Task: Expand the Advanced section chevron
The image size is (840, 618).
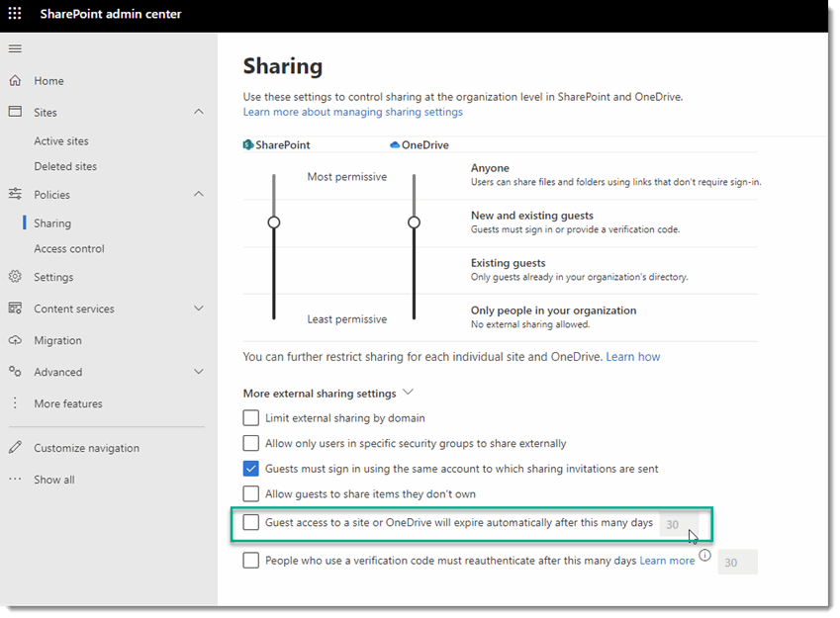Action: pyautogui.click(x=199, y=372)
